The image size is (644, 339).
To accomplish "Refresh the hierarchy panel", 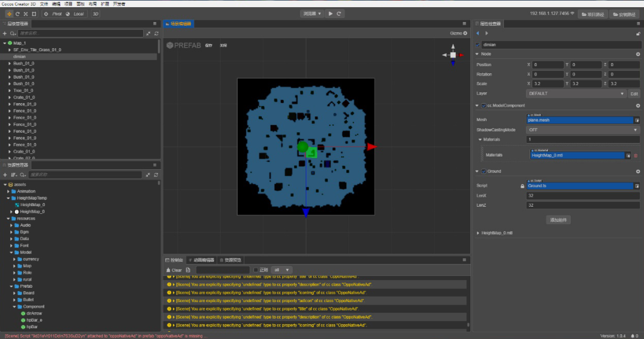I will point(156,33).
